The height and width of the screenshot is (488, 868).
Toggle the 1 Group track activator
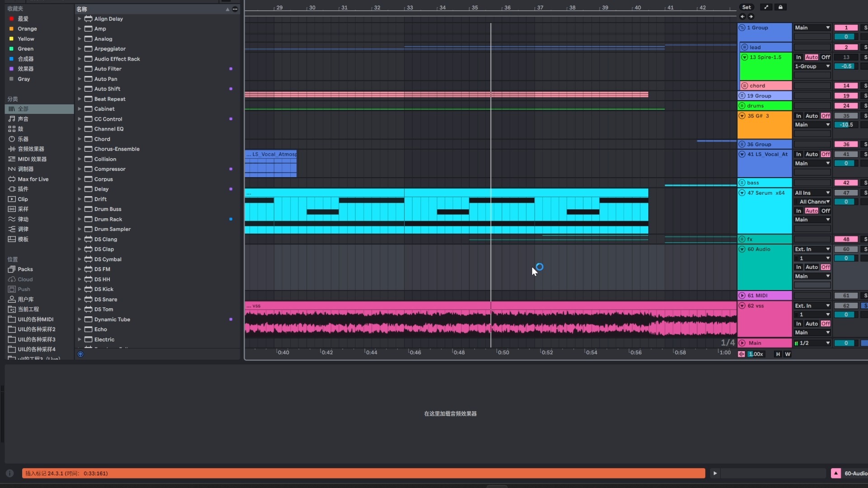846,28
